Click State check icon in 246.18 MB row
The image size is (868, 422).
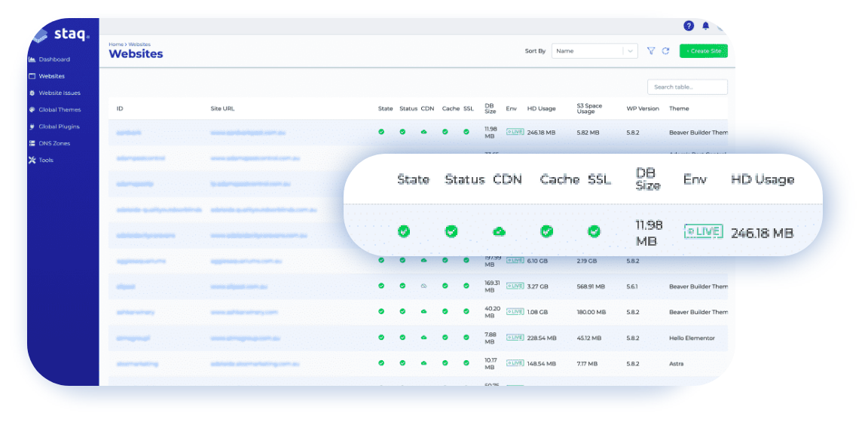[x=381, y=132]
